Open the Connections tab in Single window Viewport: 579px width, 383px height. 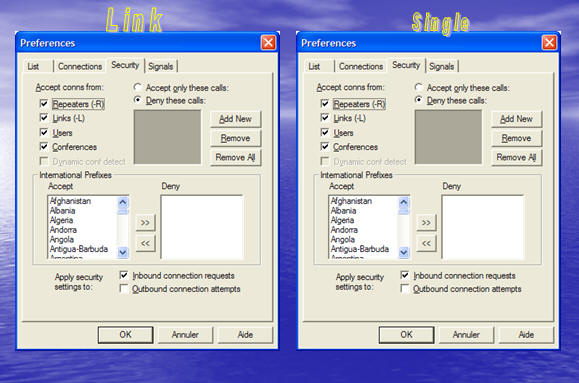(361, 66)
